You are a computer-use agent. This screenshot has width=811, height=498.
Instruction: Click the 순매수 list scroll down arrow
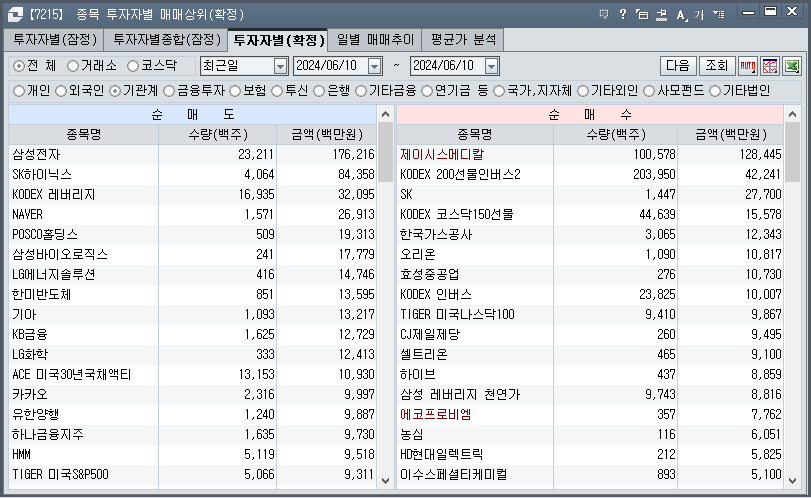pos(792,480)
